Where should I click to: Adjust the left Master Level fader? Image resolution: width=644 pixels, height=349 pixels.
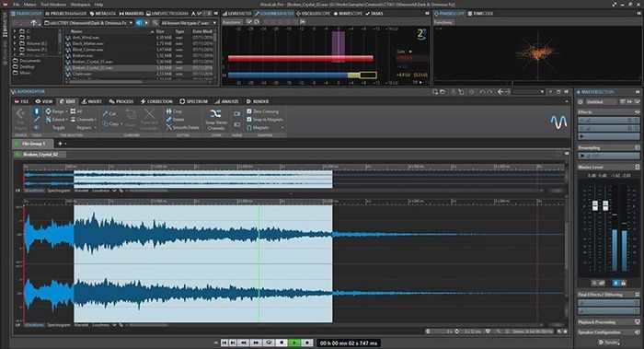(x=595, y=206)
